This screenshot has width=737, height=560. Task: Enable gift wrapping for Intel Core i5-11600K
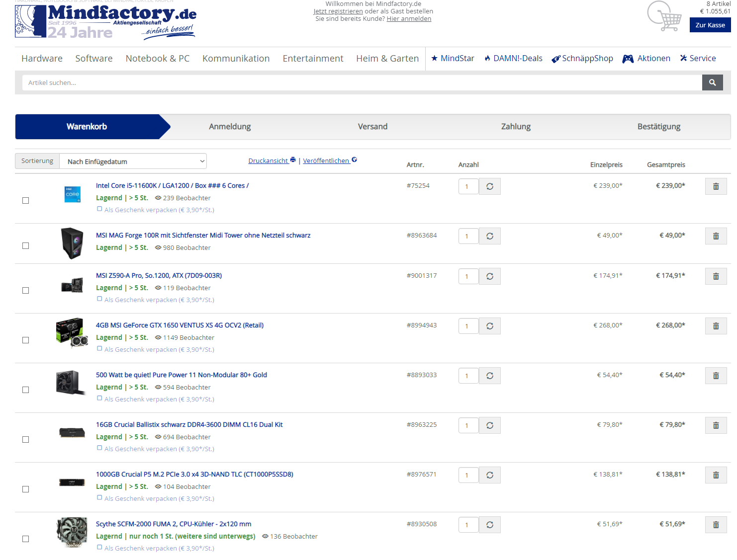point(99,209)
